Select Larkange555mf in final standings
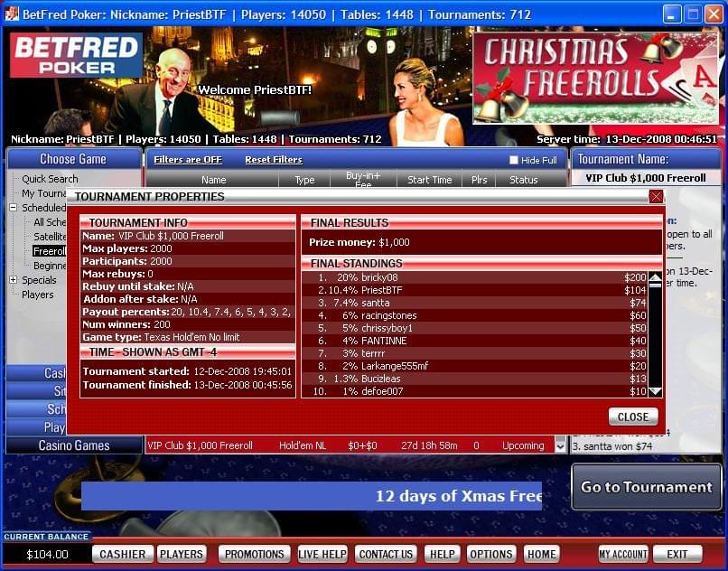 coord(474,366)
